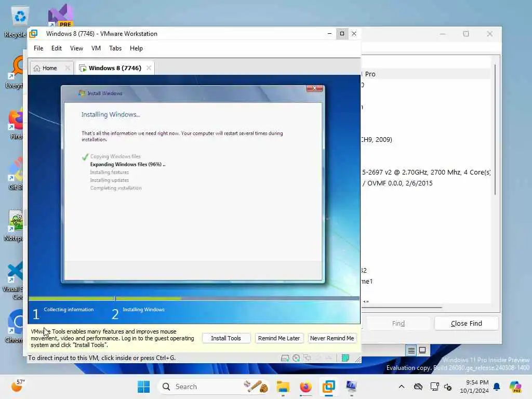Select the Windows 8 (7746) tab
532x399 pixels.
tap(115, 68)
